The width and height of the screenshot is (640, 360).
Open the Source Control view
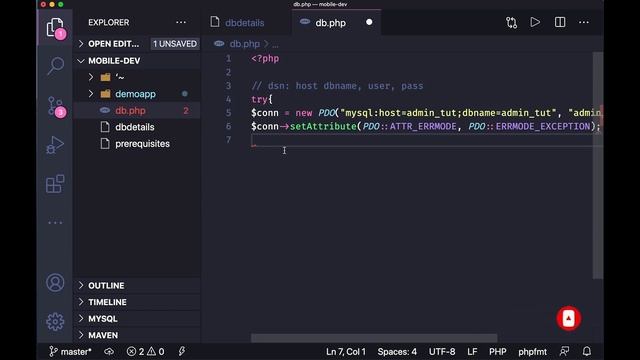coord(56,106)
